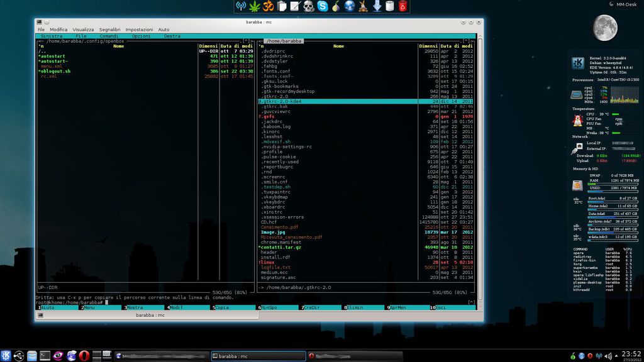This screenshot has height=362, width=644.
Task: Open the Impostazioni menu
Action: 139,30
